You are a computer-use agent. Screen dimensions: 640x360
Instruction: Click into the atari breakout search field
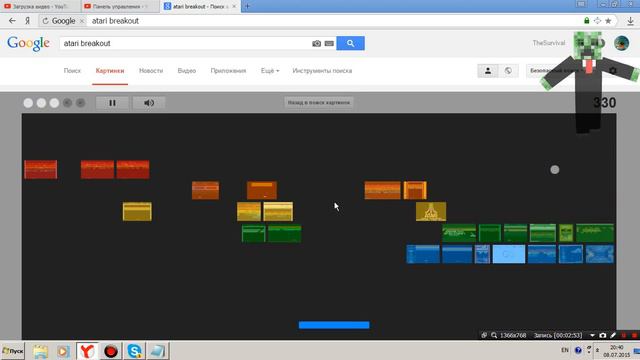186,43
